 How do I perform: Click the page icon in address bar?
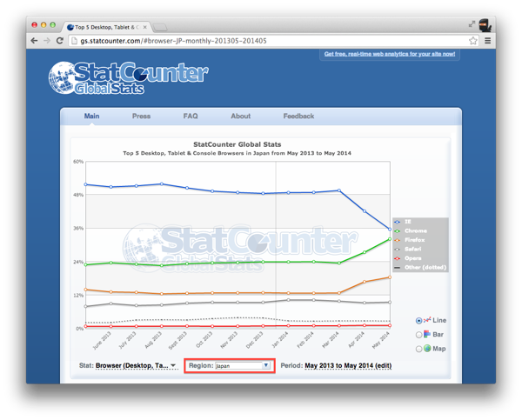tap(75, 41)
